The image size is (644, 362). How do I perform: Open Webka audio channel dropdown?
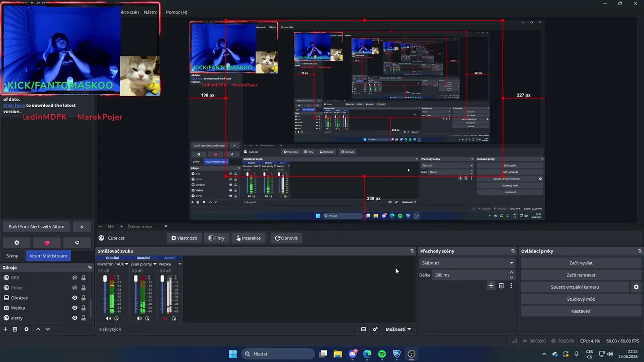pyautogui.click(x=180, y=264)
